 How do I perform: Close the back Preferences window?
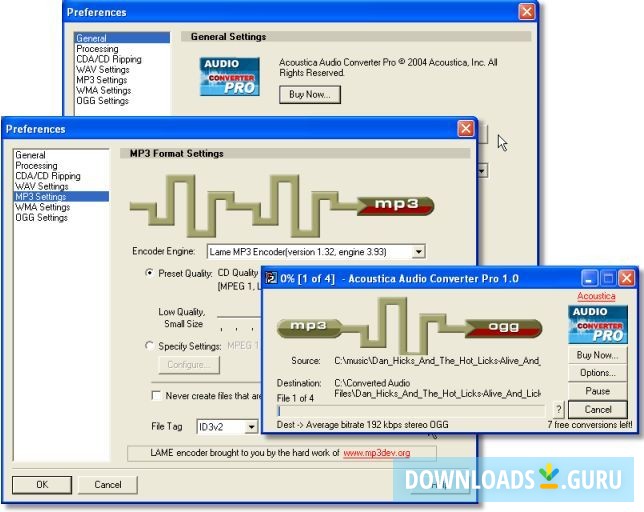pos(527,11)
